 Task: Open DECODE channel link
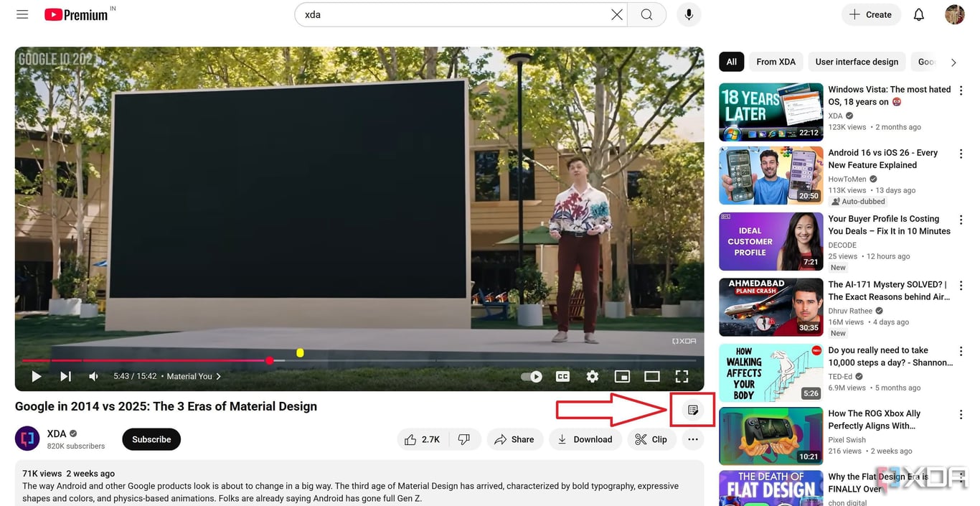[x=842, y=245]
